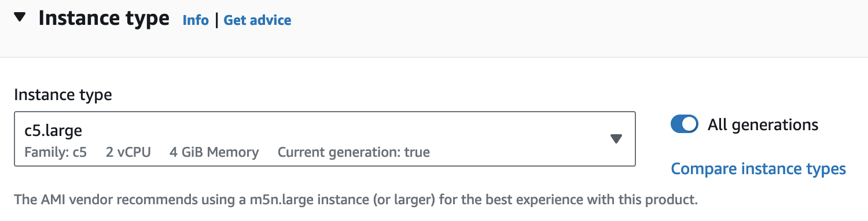Click the 2 vCPU detail in selector
This screenshot has width=868, height=221.
[128, 153]
